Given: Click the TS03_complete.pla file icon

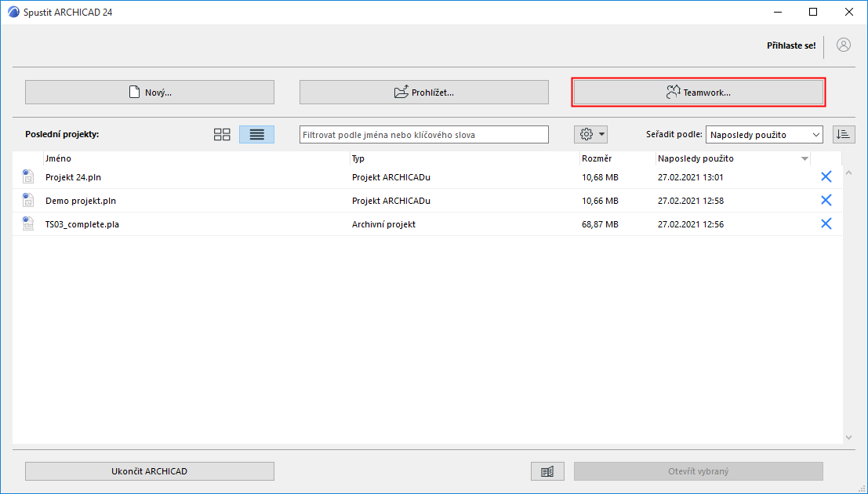Looking at the screenshot, I should [x=27, y=223].
